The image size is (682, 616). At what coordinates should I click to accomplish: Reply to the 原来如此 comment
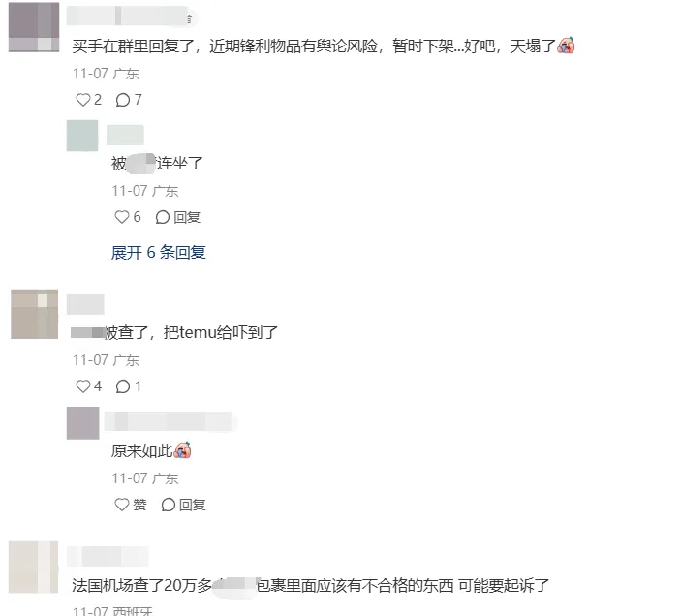tap(183, 505)
